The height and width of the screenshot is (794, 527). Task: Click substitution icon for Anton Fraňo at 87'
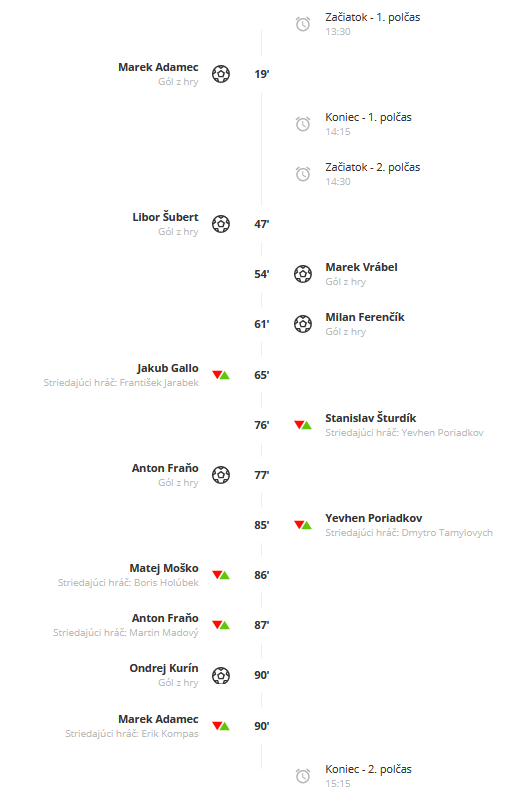coord(221,625)
